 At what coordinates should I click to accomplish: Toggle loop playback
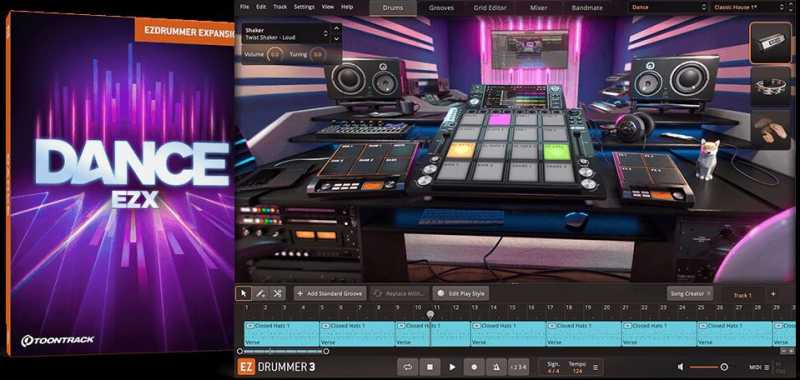tap(408, 367)
